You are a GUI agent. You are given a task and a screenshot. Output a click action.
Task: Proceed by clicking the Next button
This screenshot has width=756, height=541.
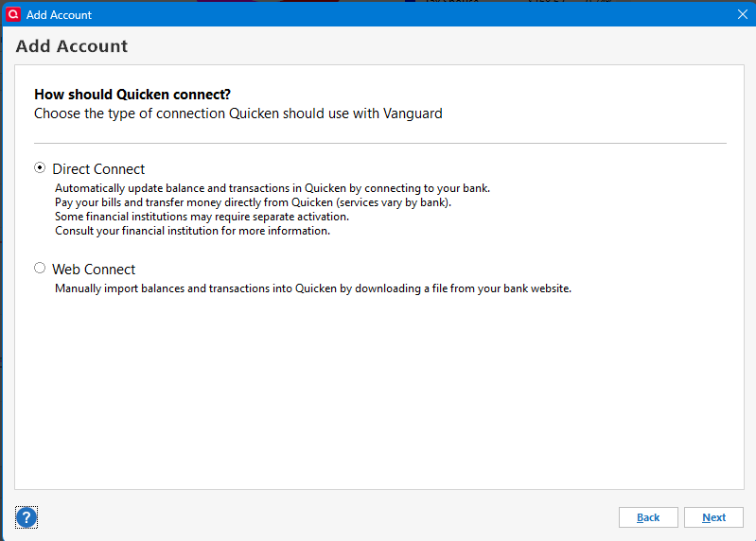(713, 517)
